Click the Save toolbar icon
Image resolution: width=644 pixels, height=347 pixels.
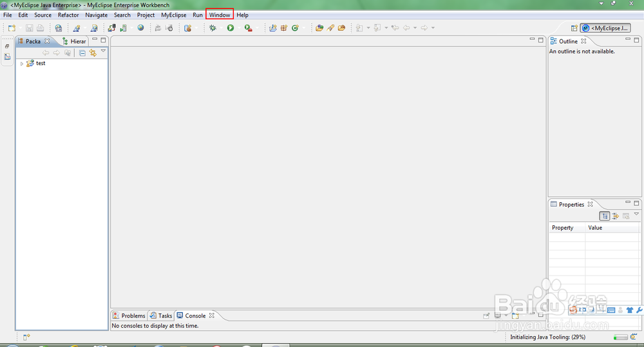(x=29, y=28)
